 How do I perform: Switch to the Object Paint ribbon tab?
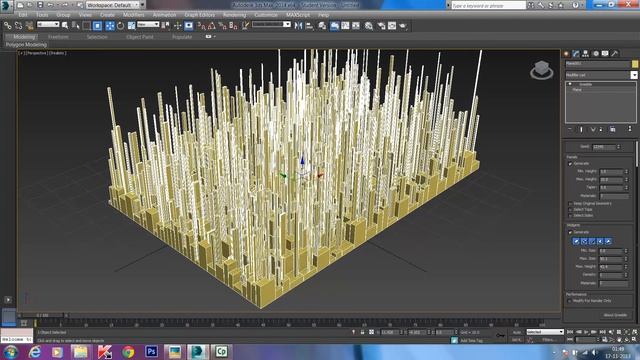click(140, 37)
